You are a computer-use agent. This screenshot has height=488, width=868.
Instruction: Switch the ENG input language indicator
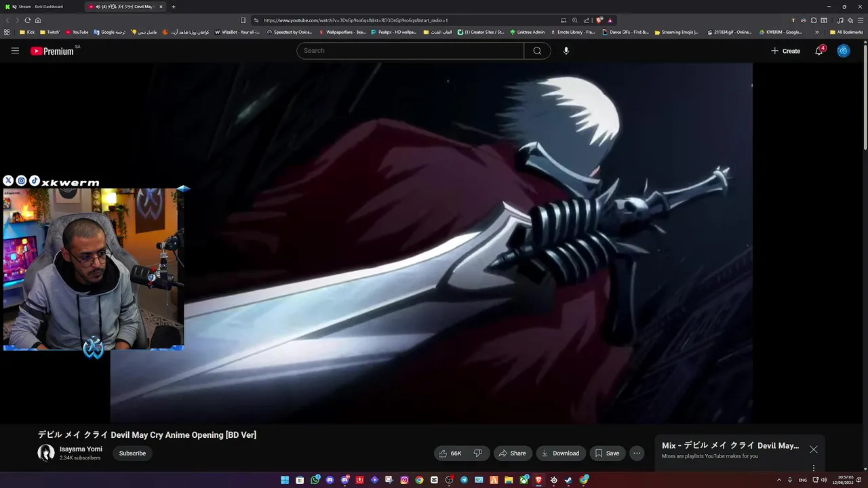click(803, 480)
